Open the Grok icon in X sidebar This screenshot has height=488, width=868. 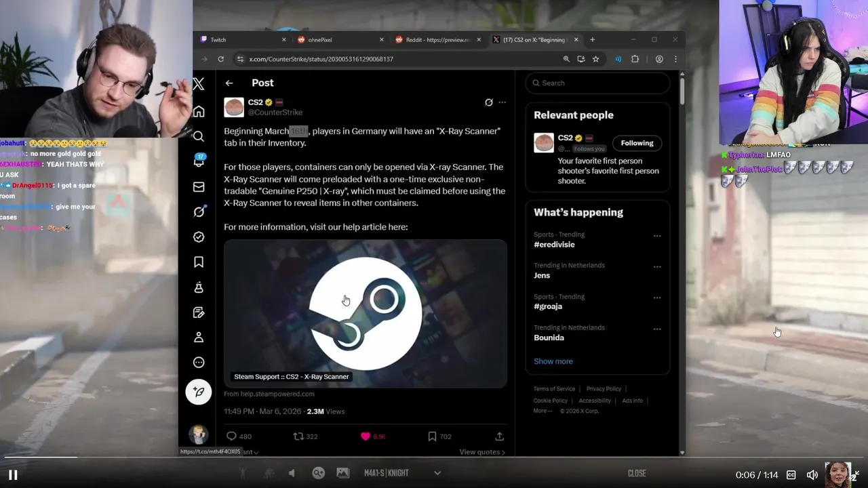(199, 211)
